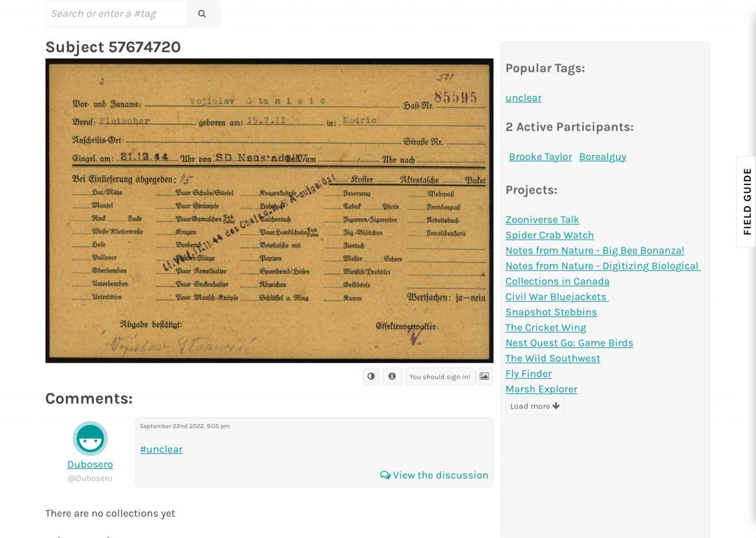Open the subject card image
This screenshot has width=756, height=538.
click(x=269, y=210)
